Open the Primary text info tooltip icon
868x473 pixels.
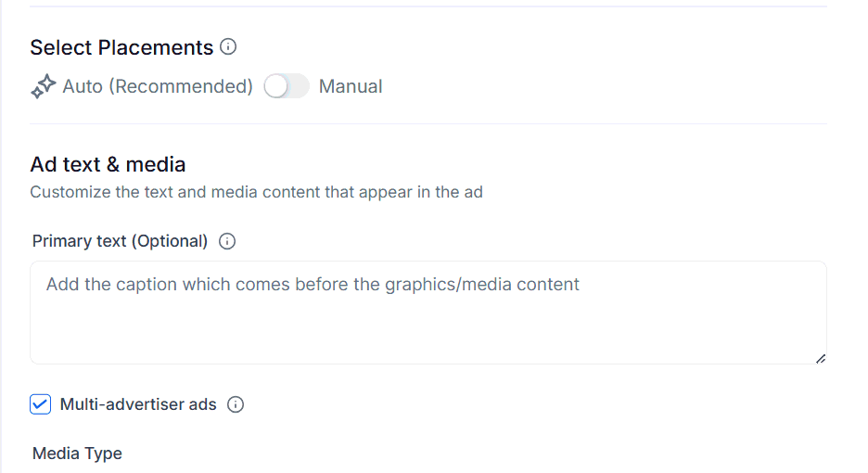[227, 242]
